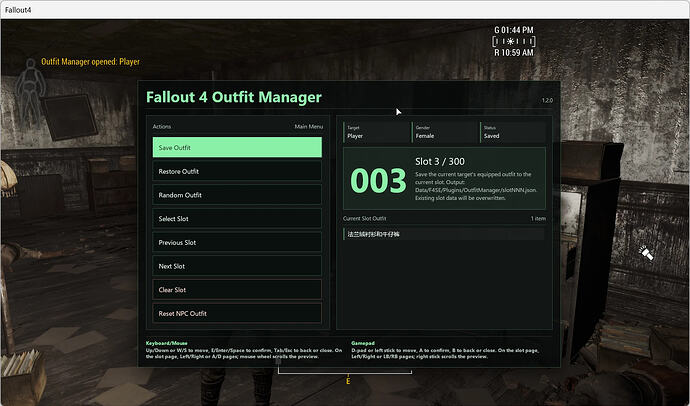
Task: Select the Save Outfit action
Action: (x=237, y=147)
